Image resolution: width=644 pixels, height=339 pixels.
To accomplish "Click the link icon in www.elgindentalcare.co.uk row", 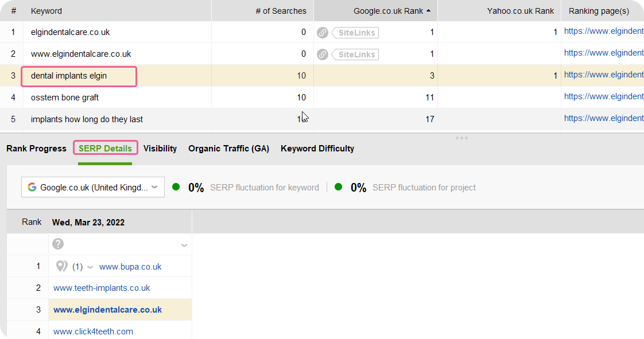I will coord(323,54).
